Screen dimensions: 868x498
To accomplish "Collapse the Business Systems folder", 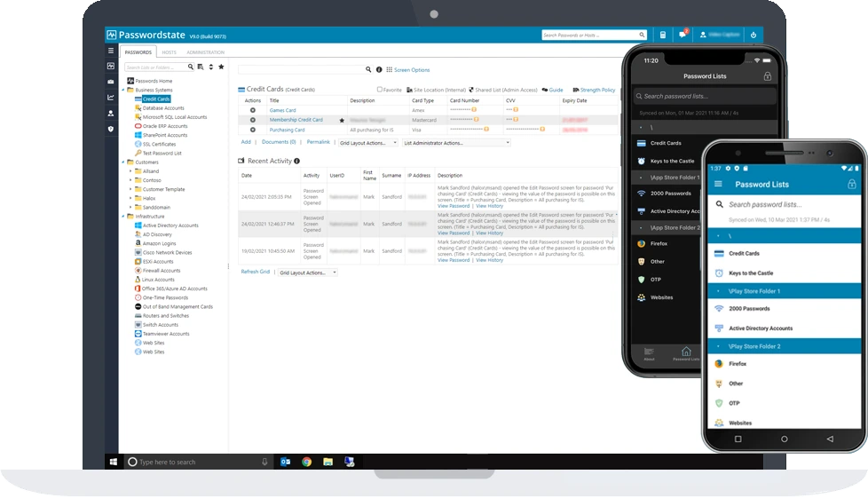I will [122, 90].
